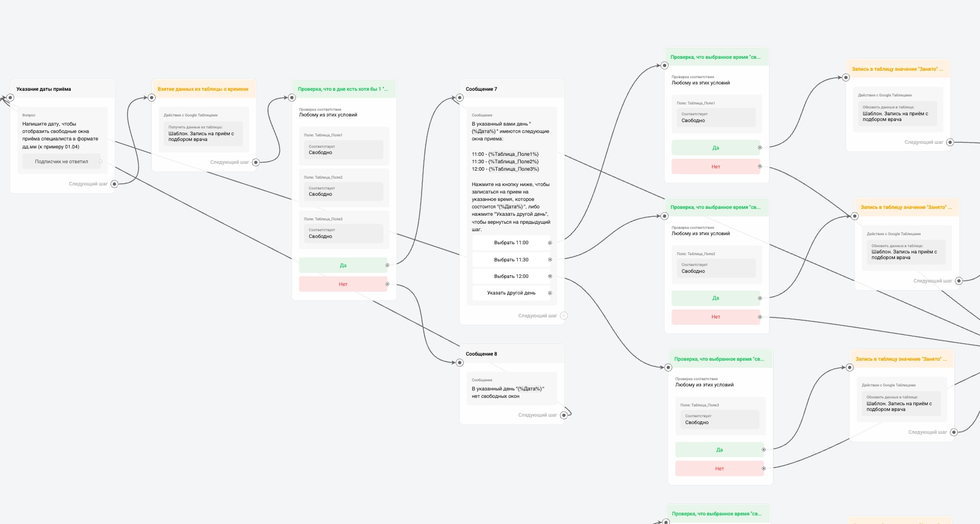Click Нет in the day availability check node
The height and width of the screenshot is (524, 980).
click(343, 284)
